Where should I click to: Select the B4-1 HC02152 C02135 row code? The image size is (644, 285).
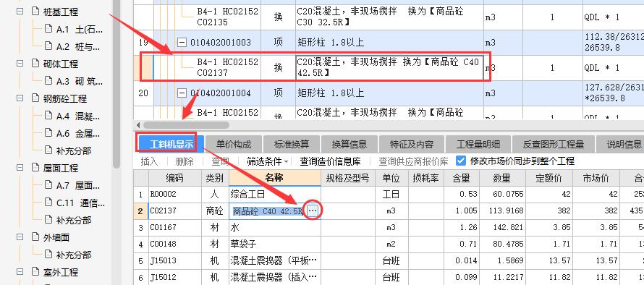(x=227, y=17)
